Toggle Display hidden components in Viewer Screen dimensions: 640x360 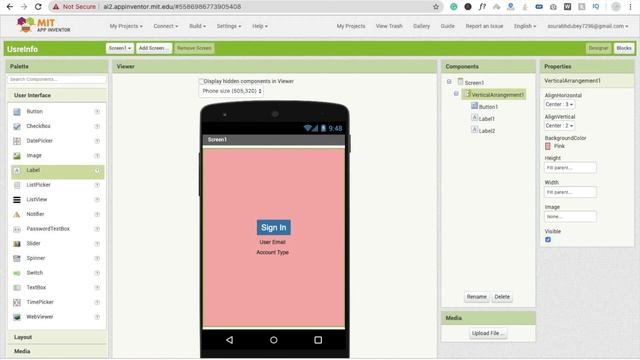201,81
